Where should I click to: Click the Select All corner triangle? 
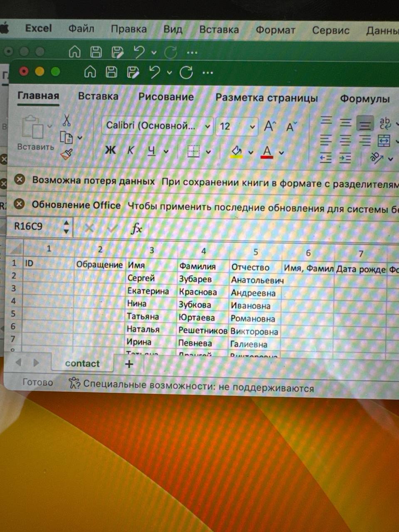(16, 249)
